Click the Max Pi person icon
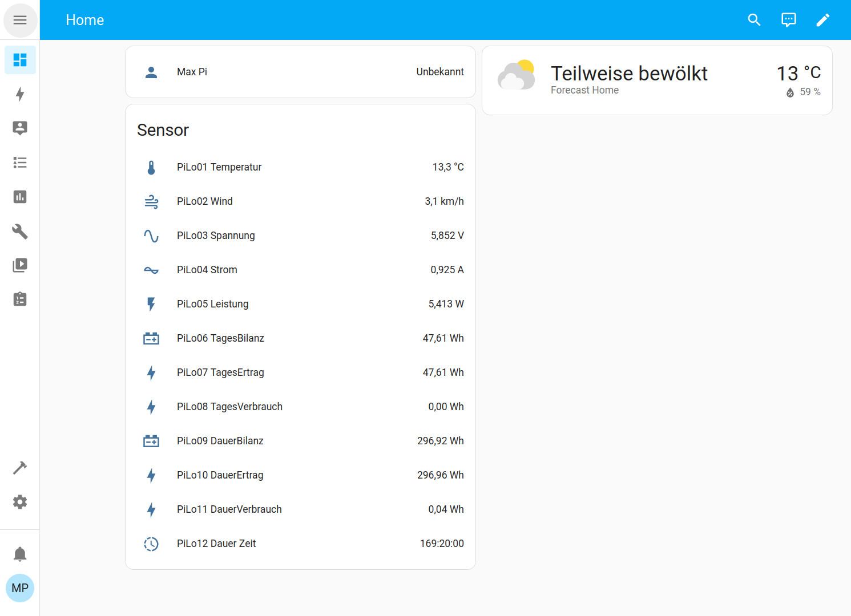 (151, 72)
